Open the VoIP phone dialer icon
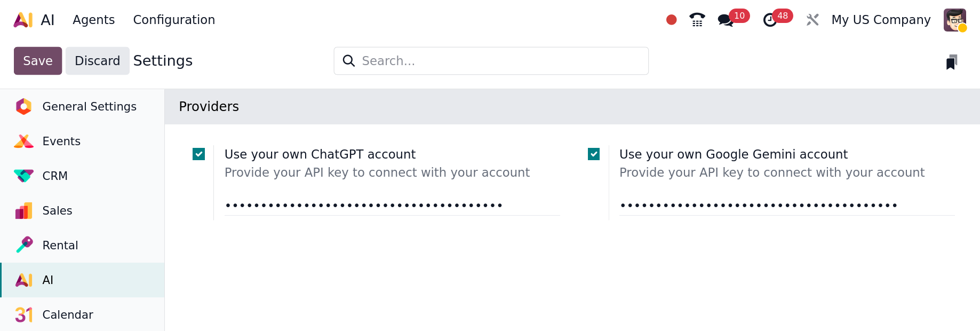 (697, 20)
